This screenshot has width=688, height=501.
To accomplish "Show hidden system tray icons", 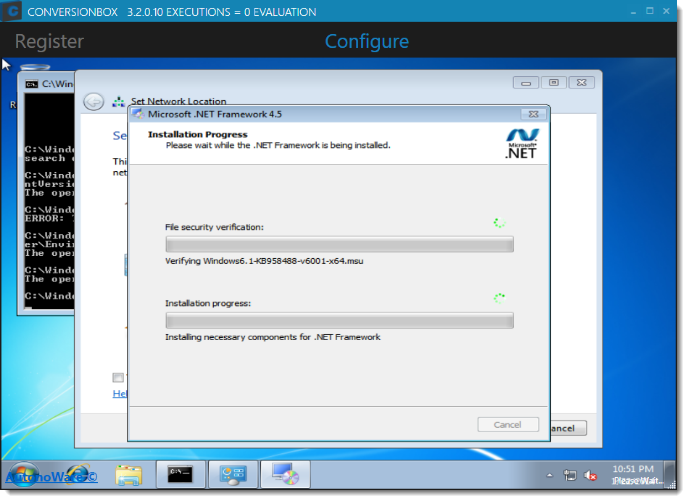I will tap(549, 475).
